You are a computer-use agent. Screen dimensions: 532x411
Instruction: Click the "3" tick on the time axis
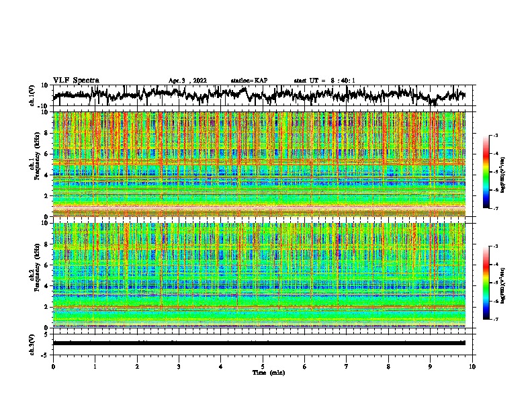click(x=179, y=367)
